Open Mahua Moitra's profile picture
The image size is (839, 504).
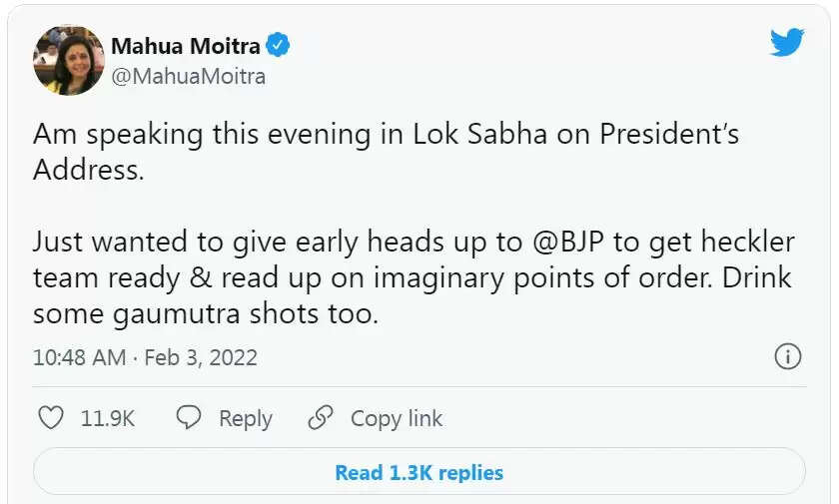tap(69, 61)
